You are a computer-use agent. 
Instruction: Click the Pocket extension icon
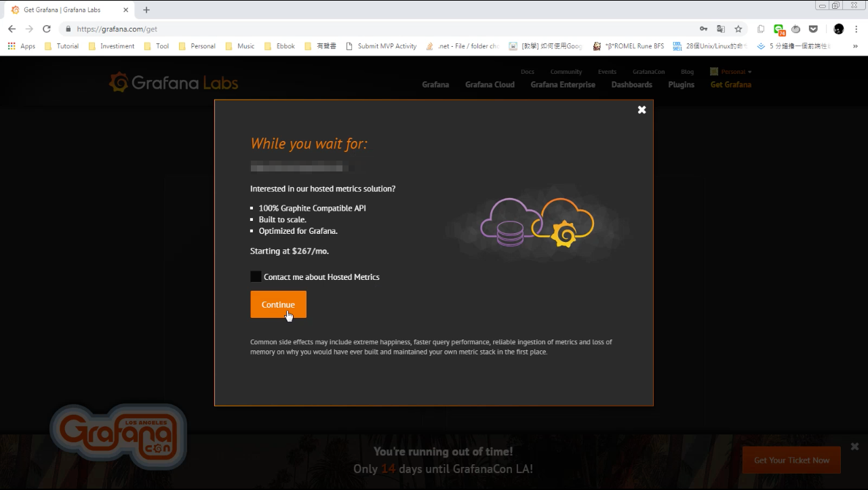[813, 29]
